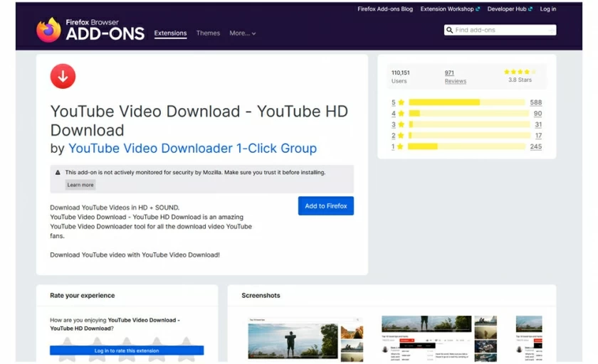The image size is (598, 364).
Task: Click the Screenshots section heading
Action: click(x=261, y=296)
